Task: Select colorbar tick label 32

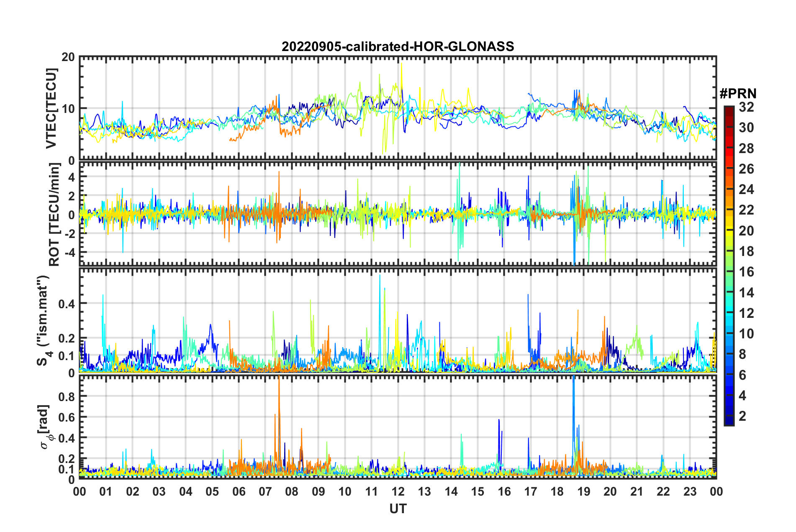Action: pyautogui.click(x=746, y=107)
